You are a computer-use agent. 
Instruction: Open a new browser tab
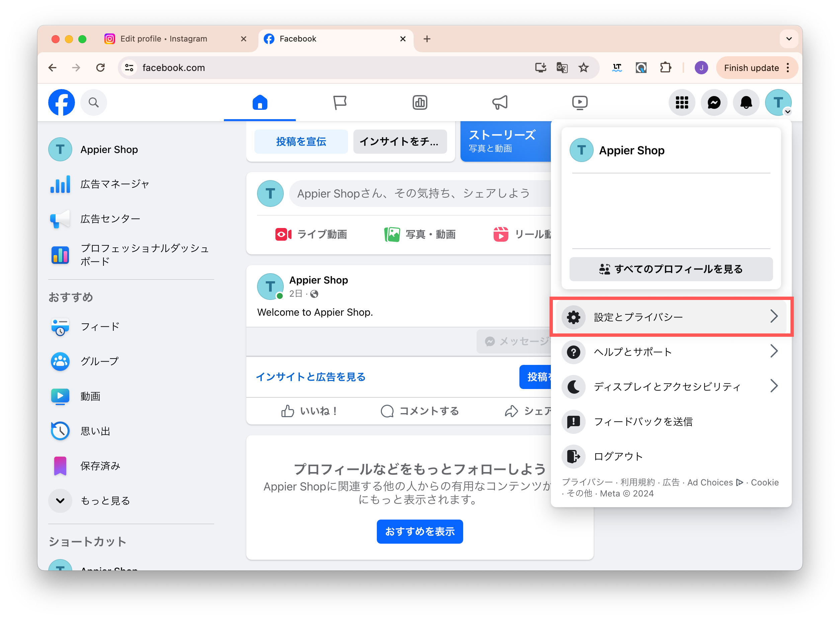click(x=427, y=38)
